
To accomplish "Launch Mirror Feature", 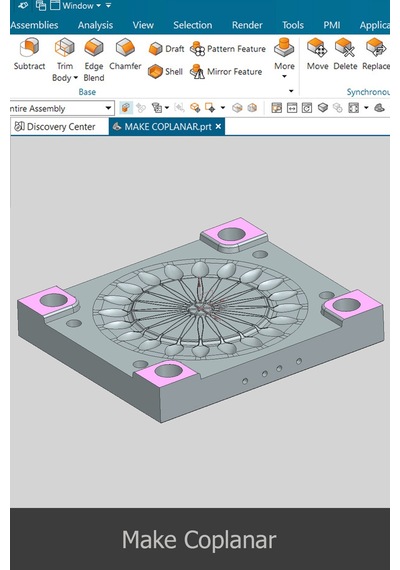I will click(226, 71).
